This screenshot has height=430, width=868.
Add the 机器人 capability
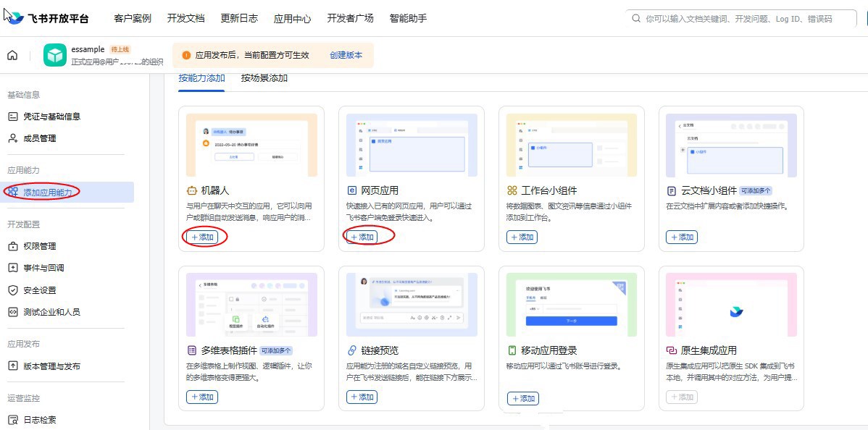click(202, 237)
